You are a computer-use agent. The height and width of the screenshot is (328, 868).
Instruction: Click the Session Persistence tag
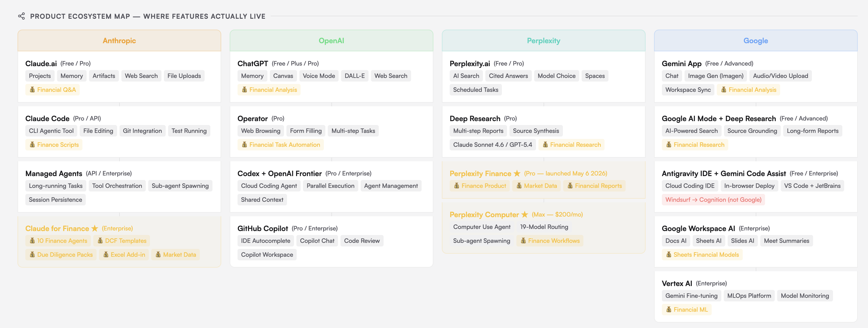(56, 200)
